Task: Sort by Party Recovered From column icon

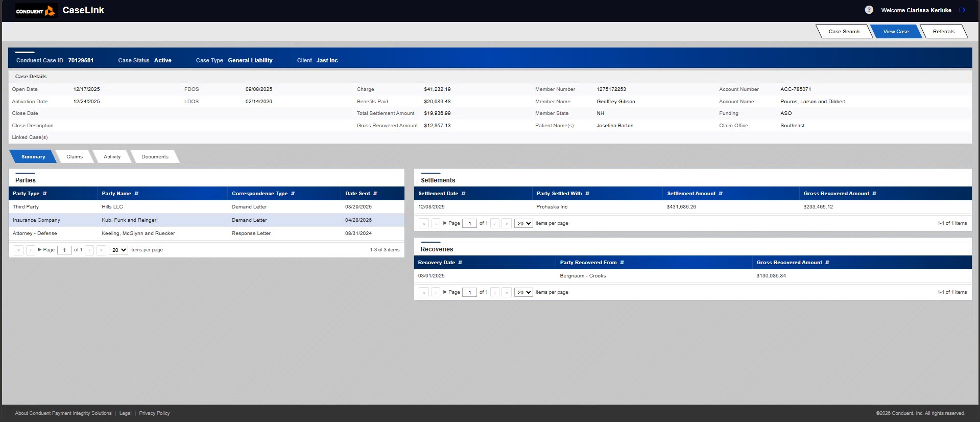Action: tap(622, 263)
